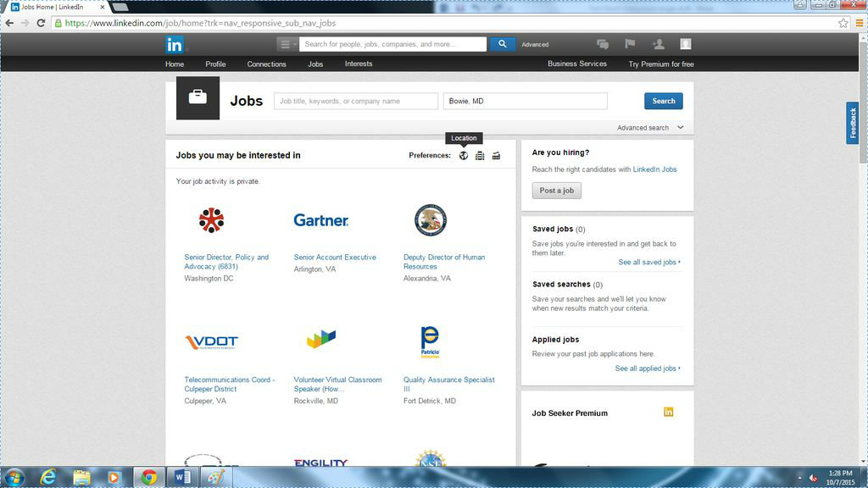This screenshot has height=488, width=868.
Task: Click the blue magnifier search button
Action: coord(502,44)
